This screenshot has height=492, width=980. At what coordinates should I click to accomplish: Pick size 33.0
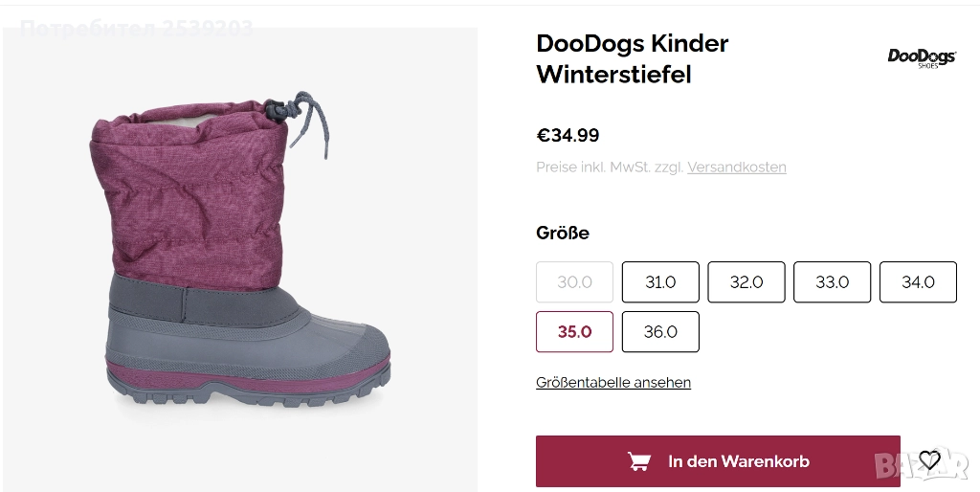pos(832,282)
